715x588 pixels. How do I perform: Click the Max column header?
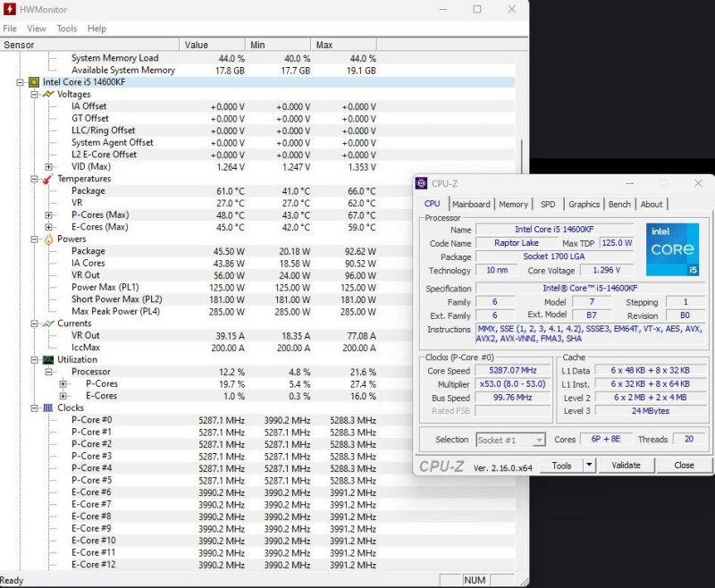click(343, 45)
